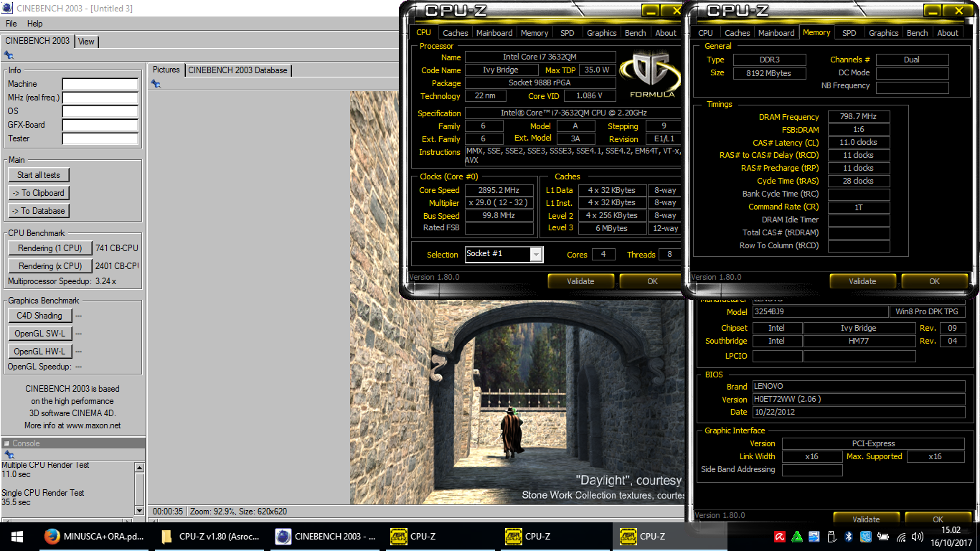
Task: Click the pin icon in the Console panel
Action: tap(9, 455)
